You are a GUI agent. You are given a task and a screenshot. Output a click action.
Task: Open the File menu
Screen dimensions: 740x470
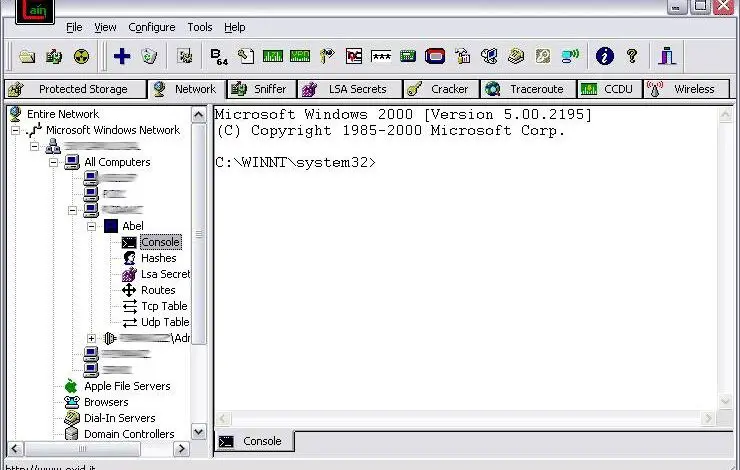pyautogui.click(x=74, y=27)
